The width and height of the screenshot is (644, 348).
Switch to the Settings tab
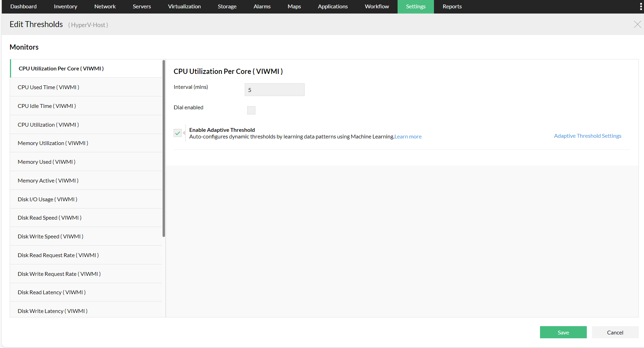tap(416, 6)
